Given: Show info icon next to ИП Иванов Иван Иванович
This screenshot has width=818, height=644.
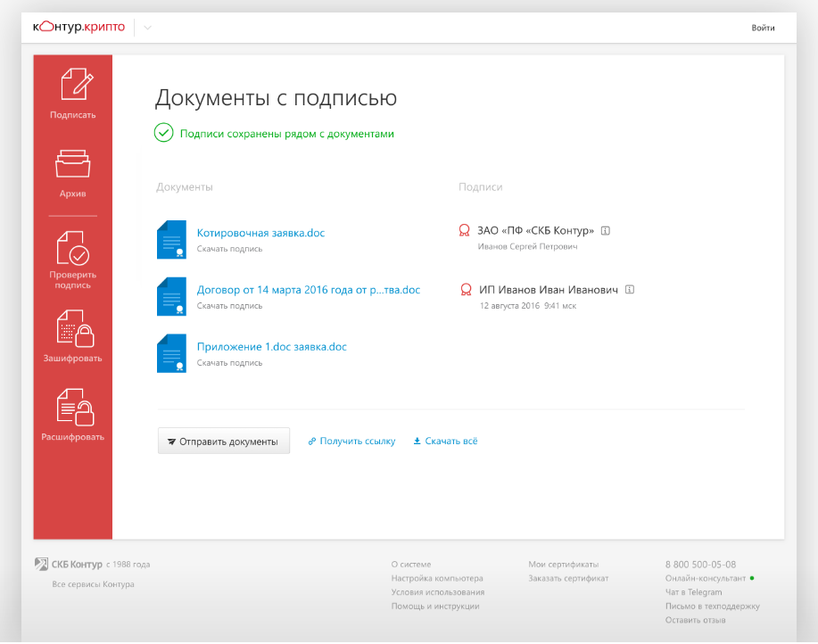Looking at the screenshot, I should click(x=630, y=289).
